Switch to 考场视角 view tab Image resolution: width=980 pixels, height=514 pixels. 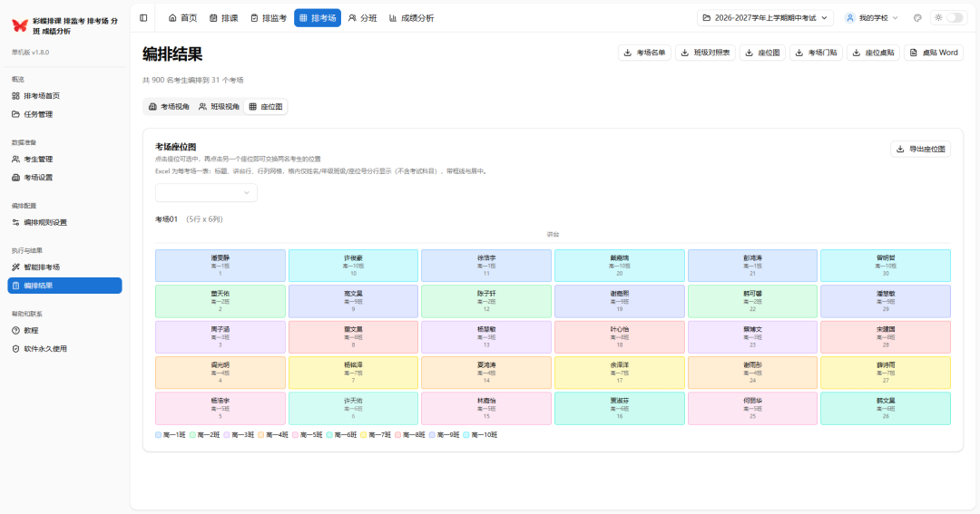click(169, 107)
